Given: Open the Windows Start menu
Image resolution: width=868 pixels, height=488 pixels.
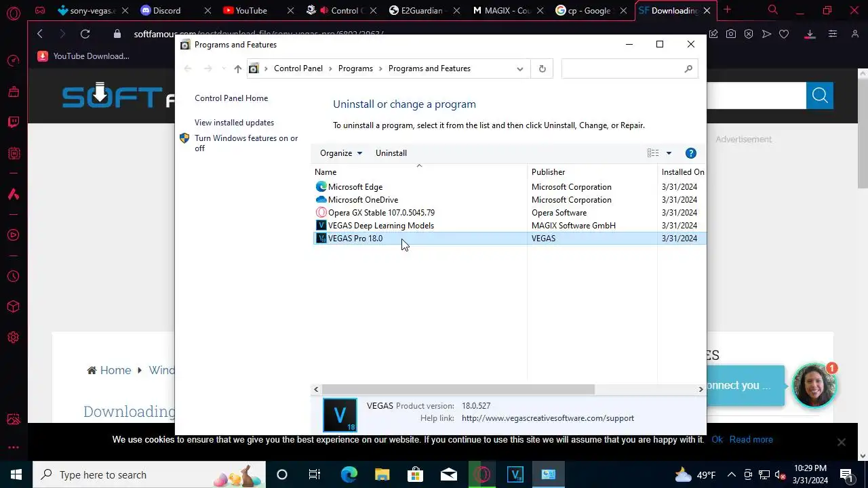Looking at the screenshot, I should [16, 474].
